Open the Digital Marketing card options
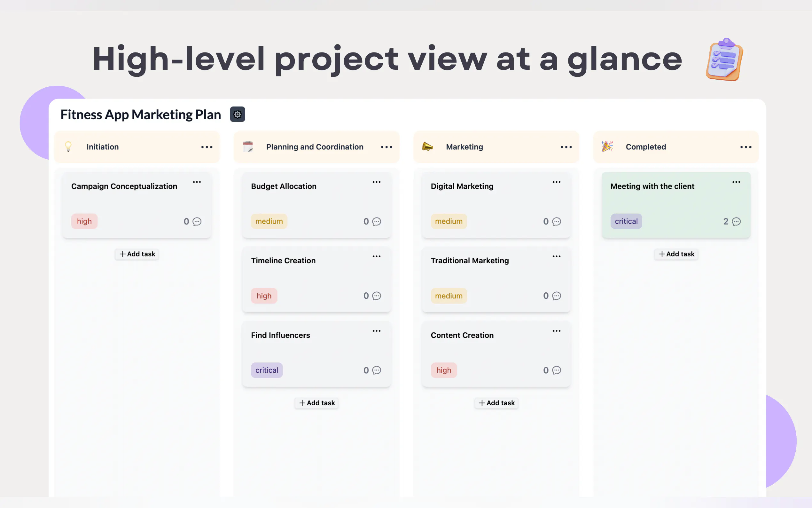 point(556,182)
